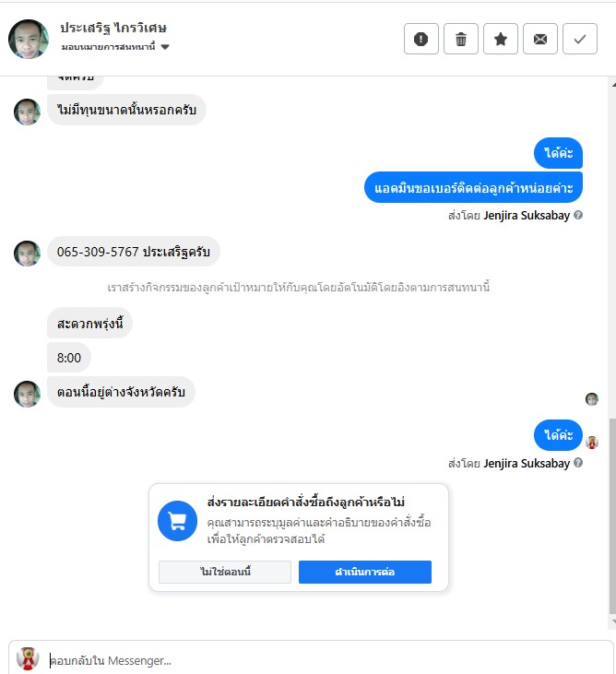Click scrollbar up arrow at top

pos(613,85)
